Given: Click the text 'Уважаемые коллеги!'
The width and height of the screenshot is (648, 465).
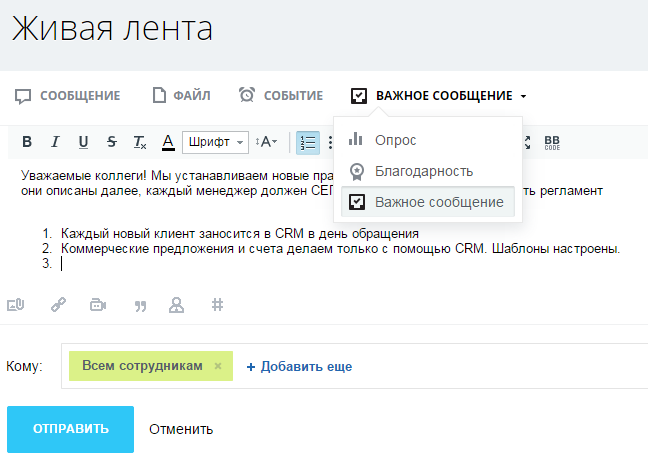Looking at the screenshot, I should (x=84, y=176).
